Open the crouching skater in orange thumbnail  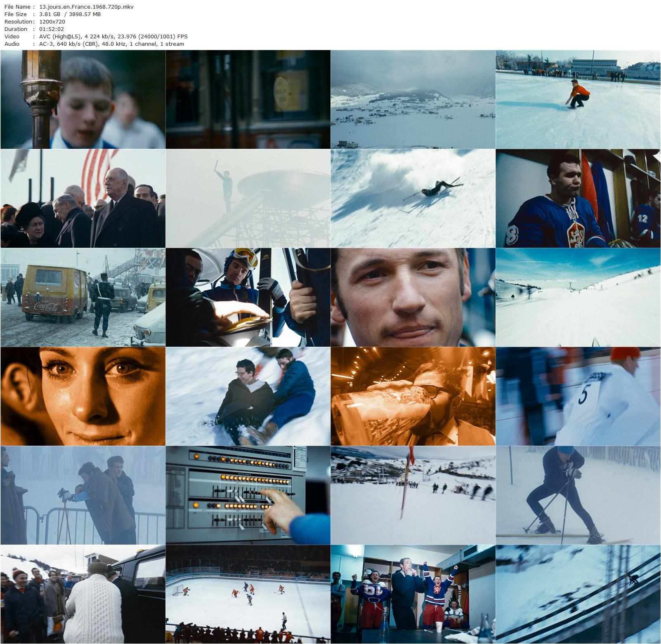coord(578,99)
